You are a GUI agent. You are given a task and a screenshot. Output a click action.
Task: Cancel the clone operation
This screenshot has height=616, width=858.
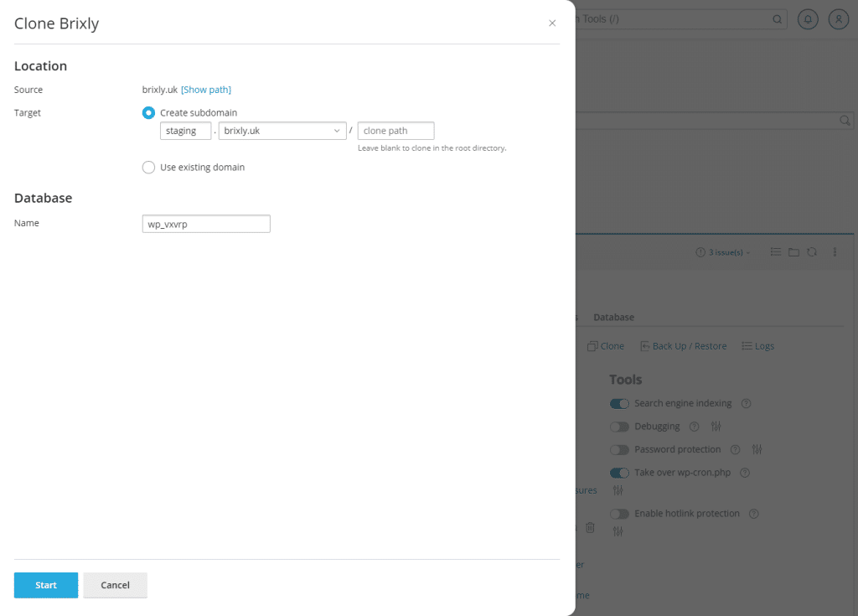pyautogui.click(x=116, y=585)
